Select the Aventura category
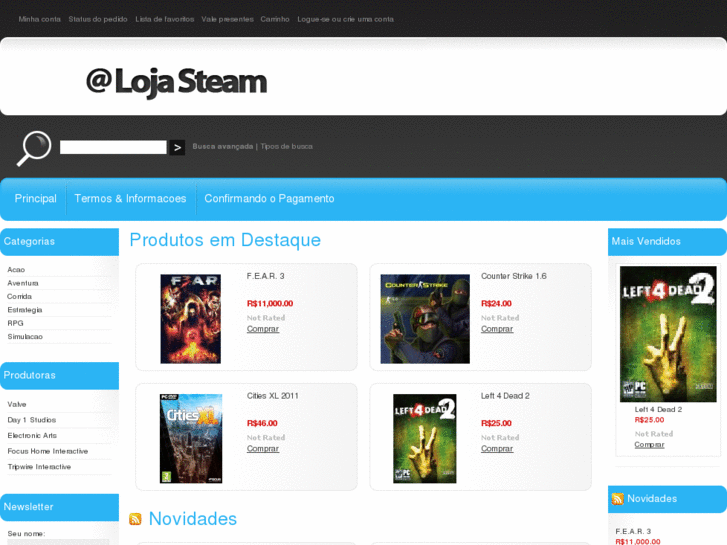This screenshot has height=545, width=727. coord(23,283)
